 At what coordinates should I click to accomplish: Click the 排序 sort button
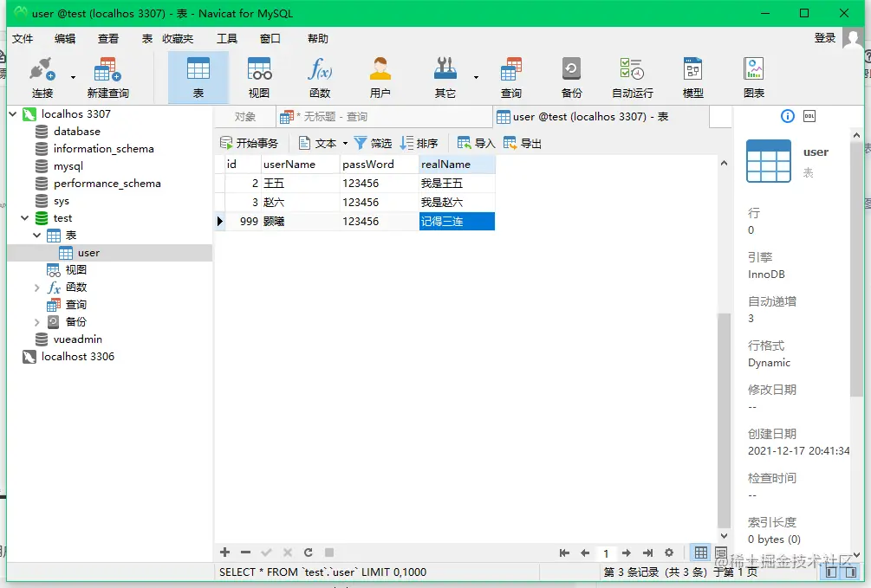pos(419,143)
